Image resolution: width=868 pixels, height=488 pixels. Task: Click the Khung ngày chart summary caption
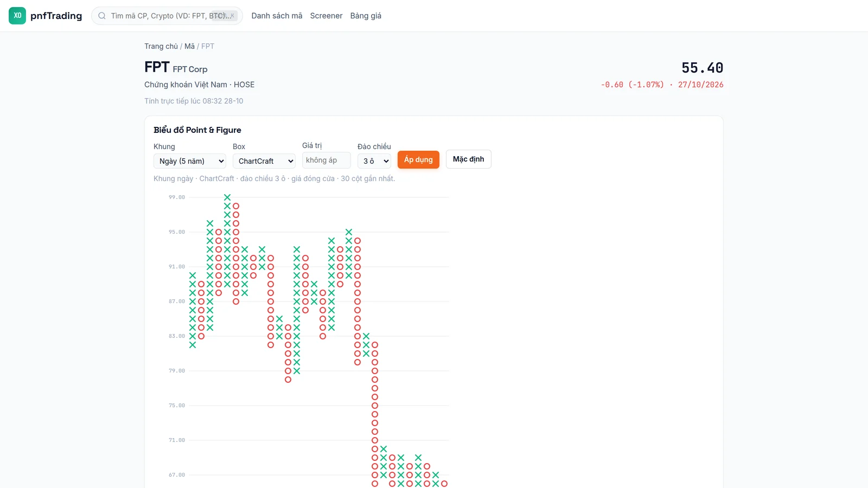pyautogui.click(x=274, y=178)
